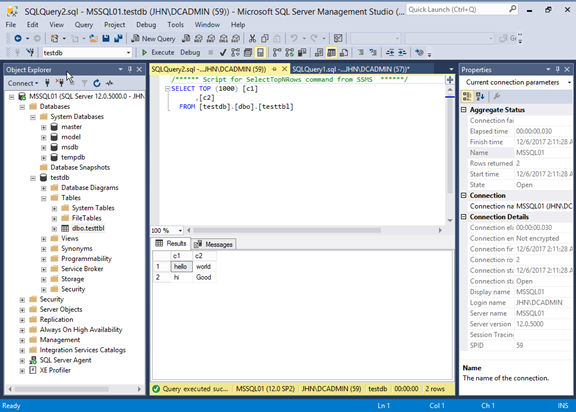The width and height of the screenshot is (576, 412).
Task: Open the Tools menu
Action: [175, 25]
